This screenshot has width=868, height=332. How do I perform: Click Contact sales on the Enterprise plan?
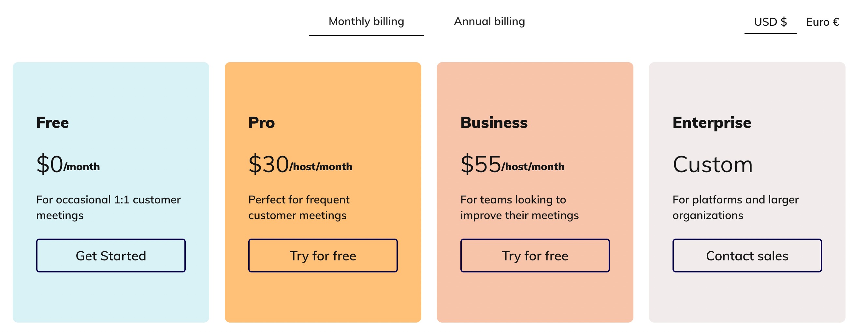click(x=747, y=256)
